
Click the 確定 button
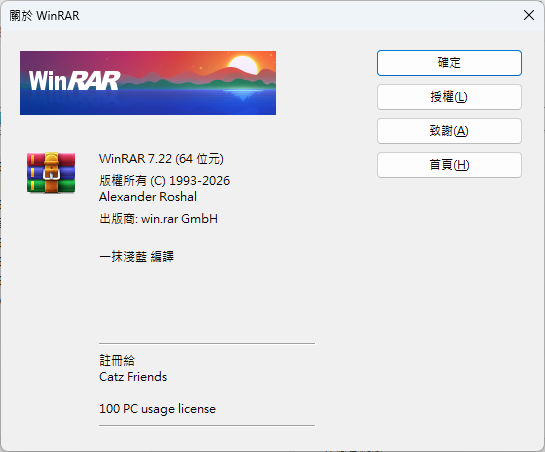point(449,63)
